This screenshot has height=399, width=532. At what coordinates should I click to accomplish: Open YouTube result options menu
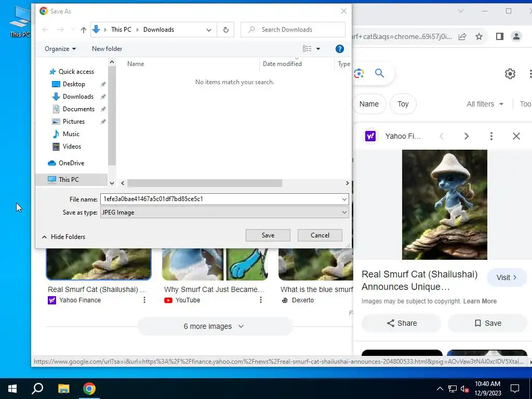click(x=261, y=300)
